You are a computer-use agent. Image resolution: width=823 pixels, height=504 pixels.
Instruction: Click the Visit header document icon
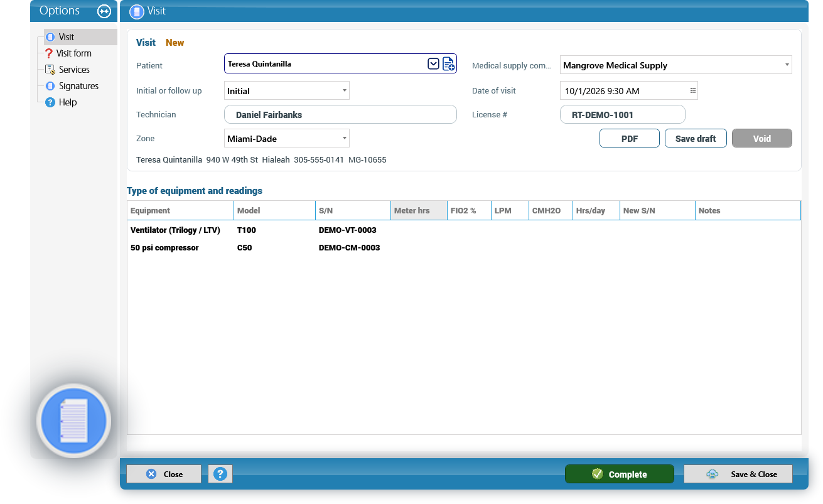coord(136,11)
